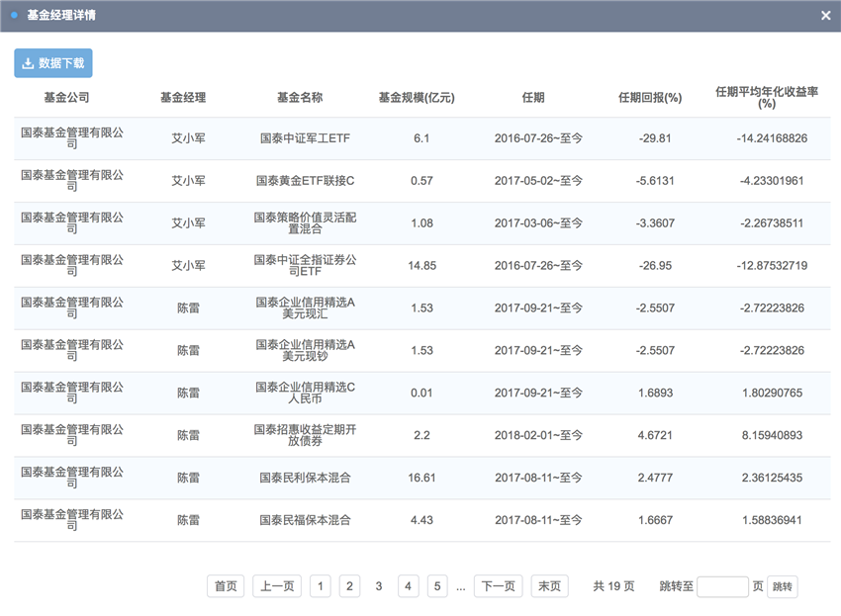This screenshot has width=841, height=616.
Task: Select the 国泰中证军工ETF row
Action: [305, 138]
